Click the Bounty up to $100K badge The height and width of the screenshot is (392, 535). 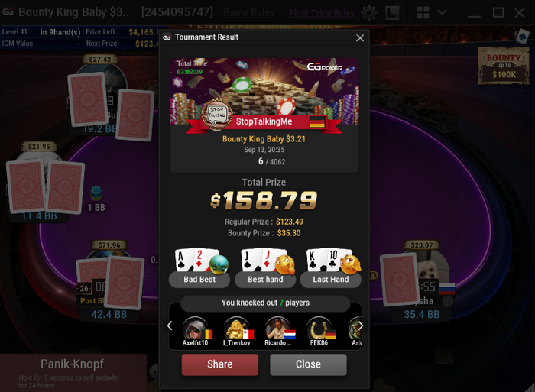[x=504, y=66]
